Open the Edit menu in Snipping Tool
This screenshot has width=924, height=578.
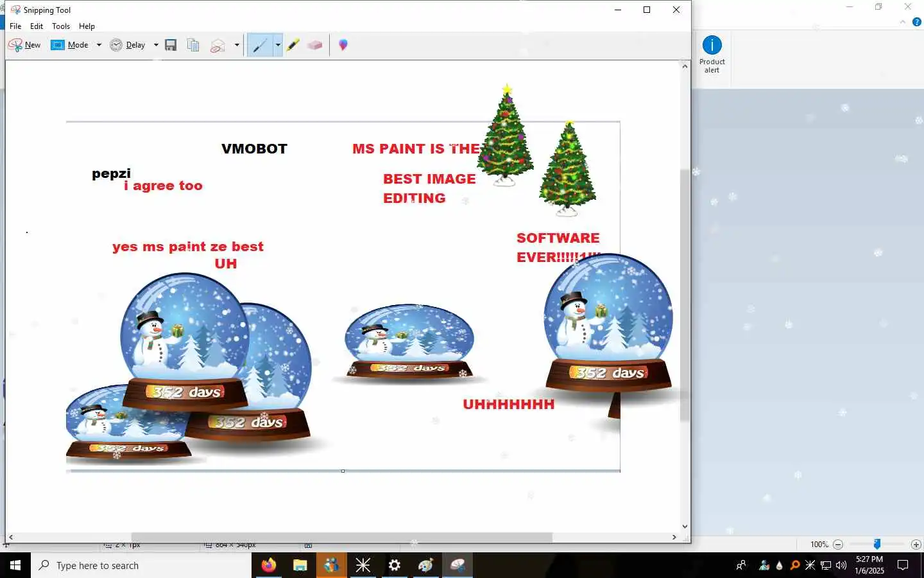pyautogui.click(x=37, y=26)
